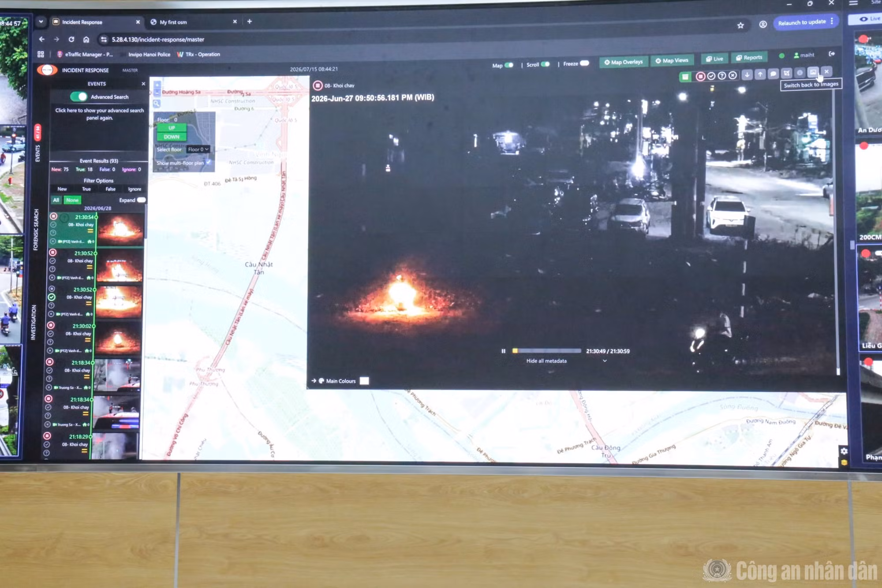Open the browser three-dot menu
The height and width of the screenshot is (588, 882).
832,21
